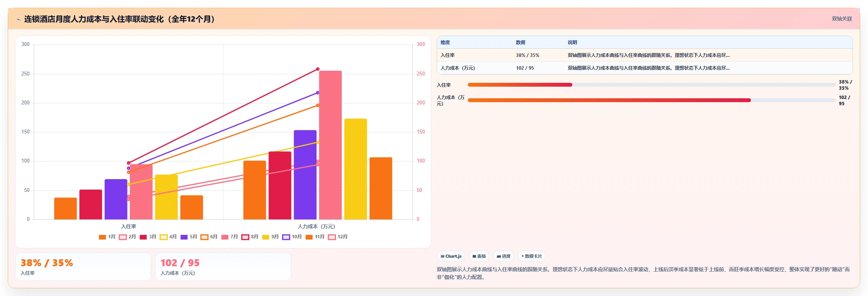The width and height of the screenshot is (868, 296).
Task: Click the tallest pink 7月 bar in 人力成本
Action: tap(330, 145)
